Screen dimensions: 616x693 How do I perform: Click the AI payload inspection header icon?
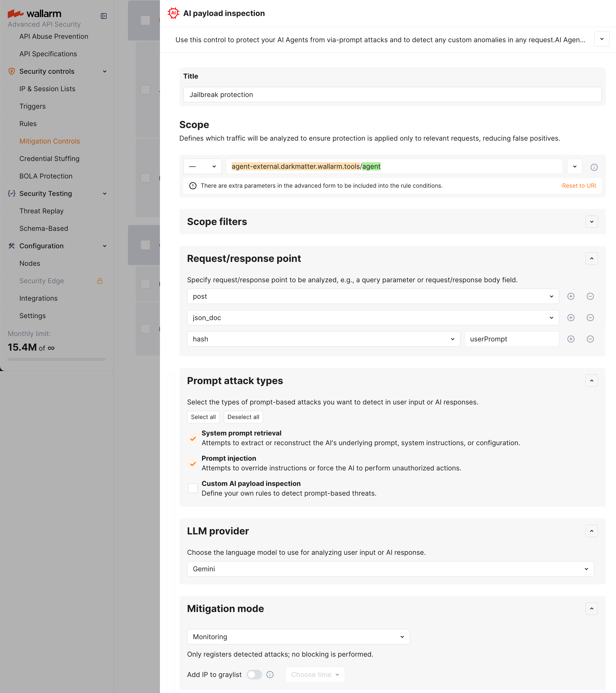coord(174,13)
